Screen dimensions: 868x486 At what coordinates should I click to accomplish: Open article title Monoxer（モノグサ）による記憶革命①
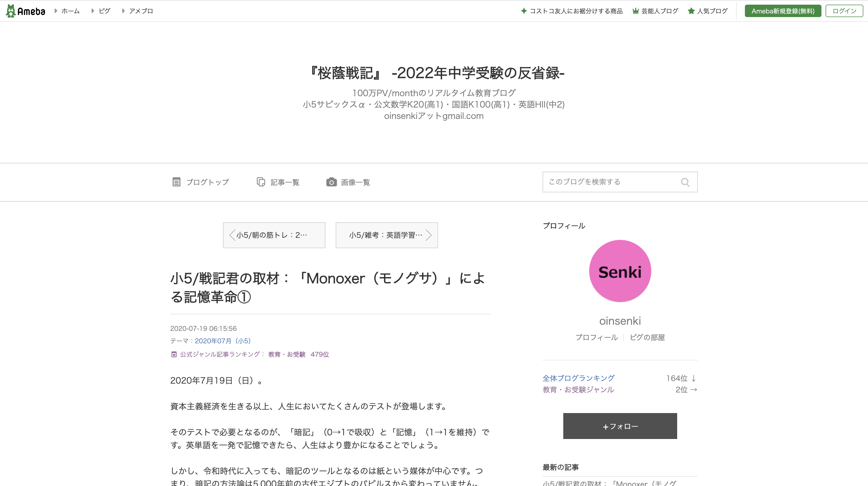(x=327, y=288)
